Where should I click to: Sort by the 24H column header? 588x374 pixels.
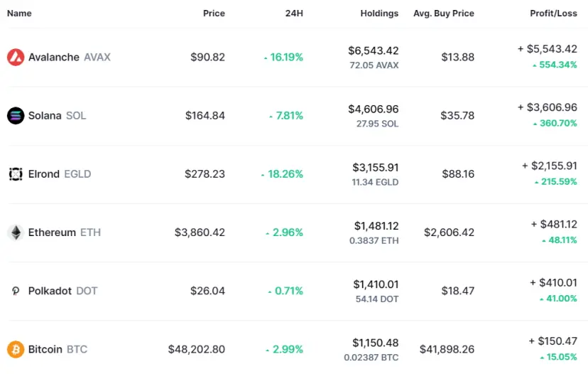point(294,13)
